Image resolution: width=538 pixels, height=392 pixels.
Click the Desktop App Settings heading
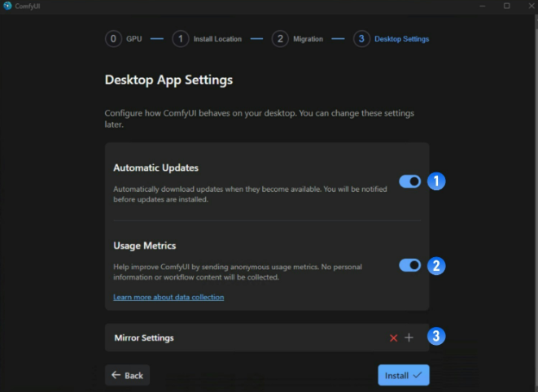click(x=168, y=81)
